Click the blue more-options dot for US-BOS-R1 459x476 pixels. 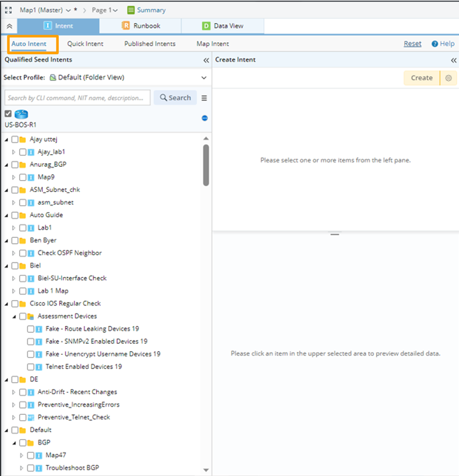coord(205,118)
